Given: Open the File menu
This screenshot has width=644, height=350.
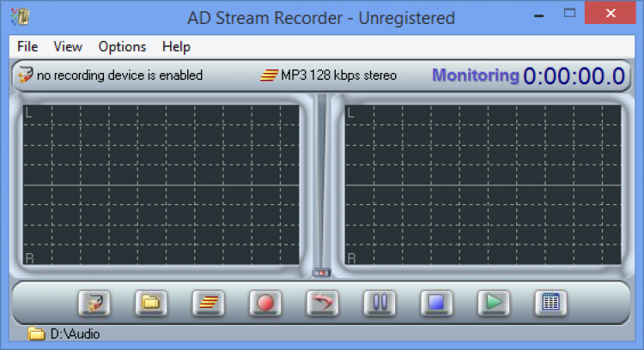Looking at the screenshot, I should point(27,47).
